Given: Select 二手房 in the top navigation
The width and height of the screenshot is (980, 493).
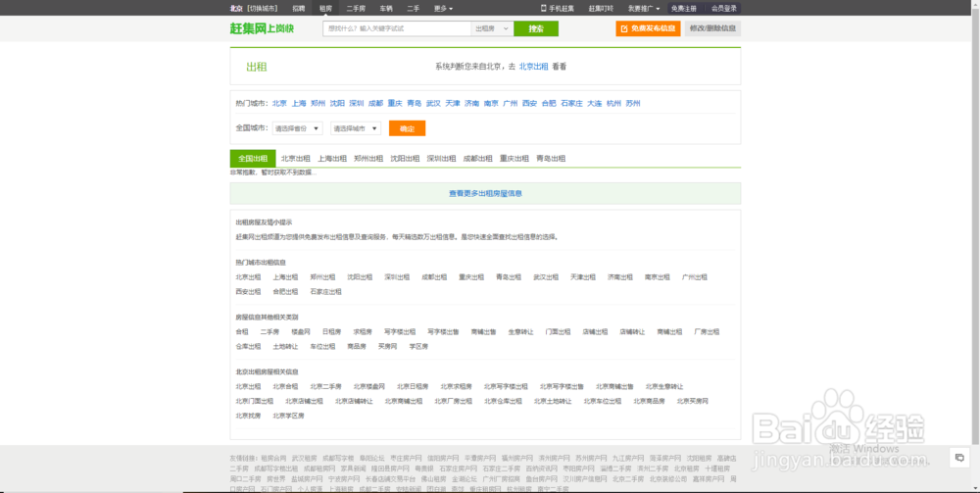Looking at the screenshot, I should pos(356,9).
